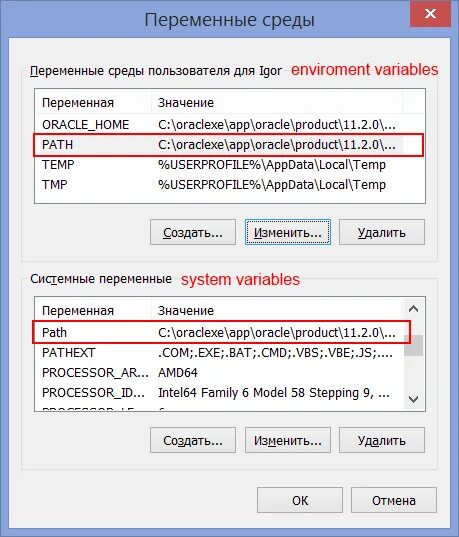Click user section Изменить... button
459x537 pixels.
click(288, 233)
